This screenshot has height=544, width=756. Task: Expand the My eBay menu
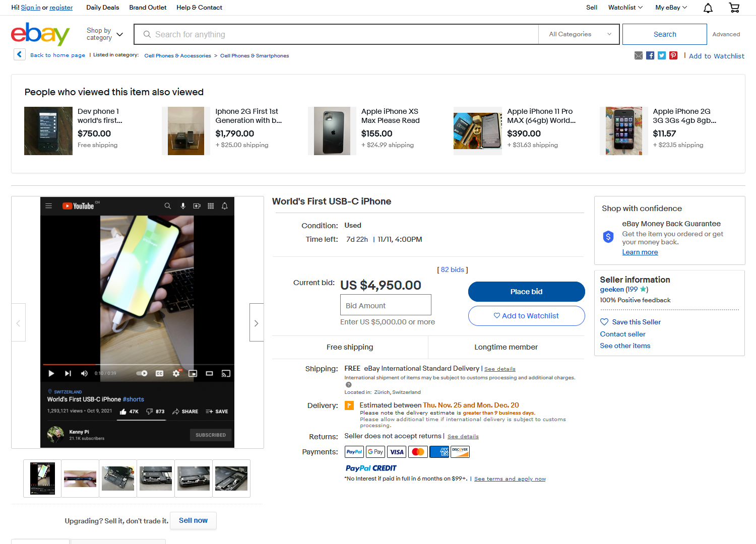click(x=671, y=8)
